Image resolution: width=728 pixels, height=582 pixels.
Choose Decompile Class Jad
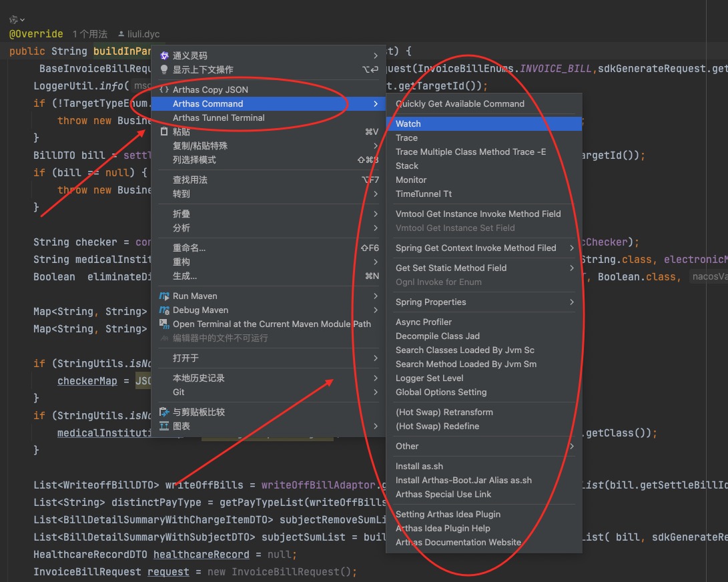pyautogui.click(x=484, y=336)
